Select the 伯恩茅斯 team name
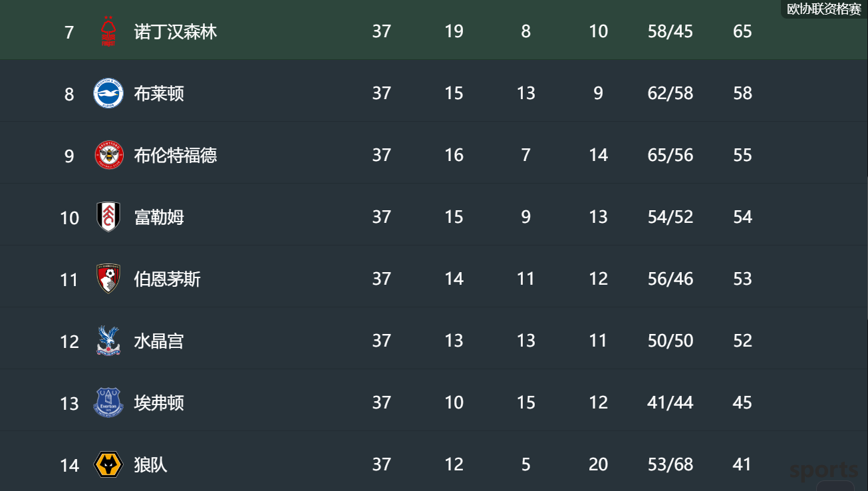 click(167, 279)
